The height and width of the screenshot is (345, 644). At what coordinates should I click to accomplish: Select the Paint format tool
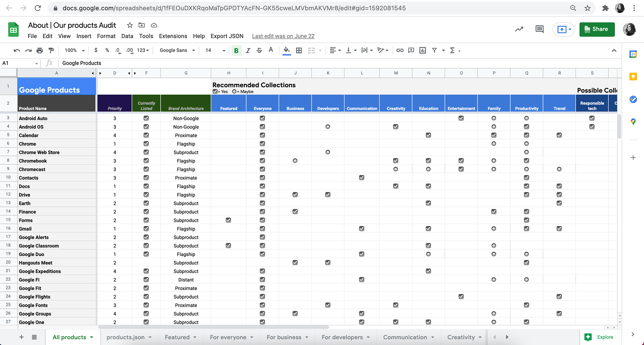pos(51,50)
